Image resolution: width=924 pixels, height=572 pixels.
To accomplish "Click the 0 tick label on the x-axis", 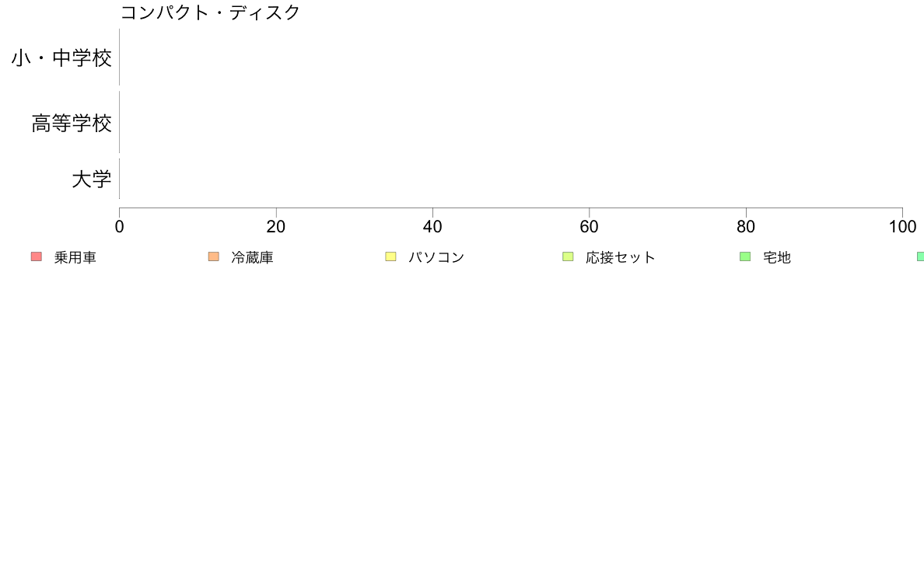I will [120, 227].
